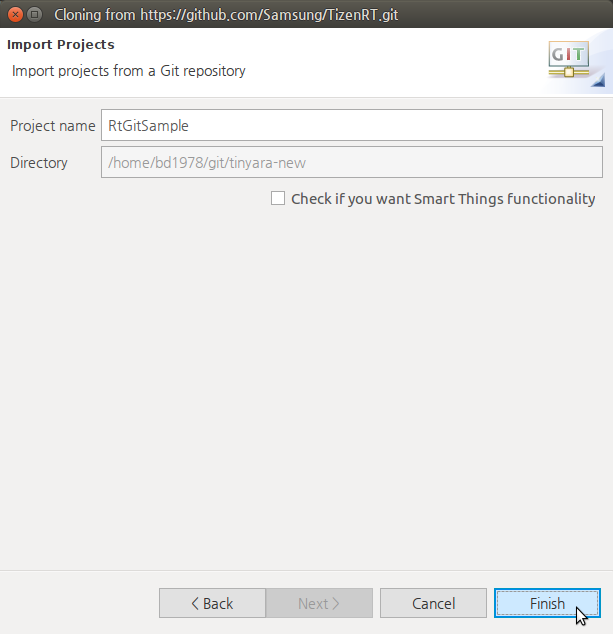
Task: Click the Project name label
Action: point(52,126)
